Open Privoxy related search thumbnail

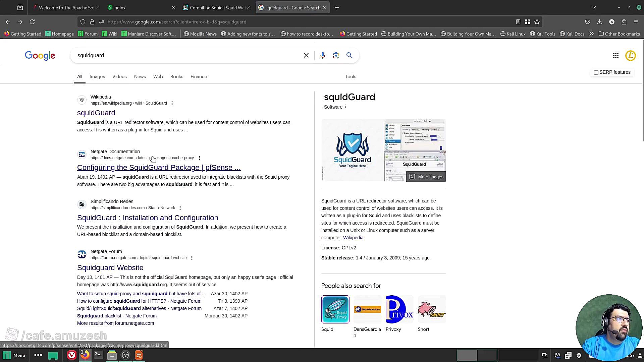[399, 309]
